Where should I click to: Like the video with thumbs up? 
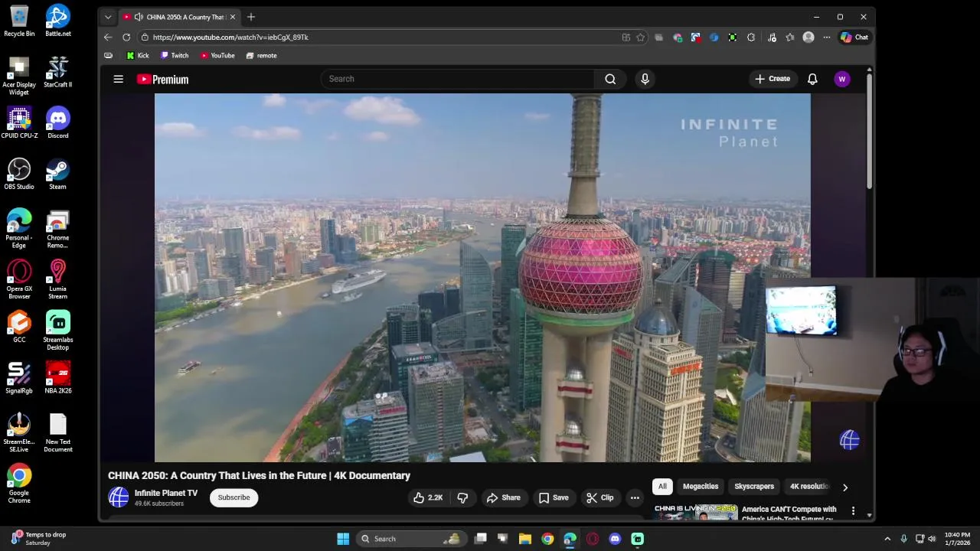tap(428, 497)
